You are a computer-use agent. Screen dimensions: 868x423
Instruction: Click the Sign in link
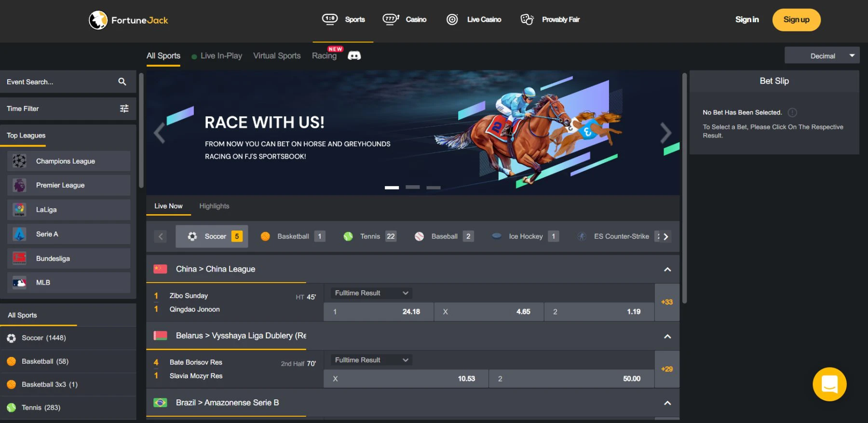747,19
